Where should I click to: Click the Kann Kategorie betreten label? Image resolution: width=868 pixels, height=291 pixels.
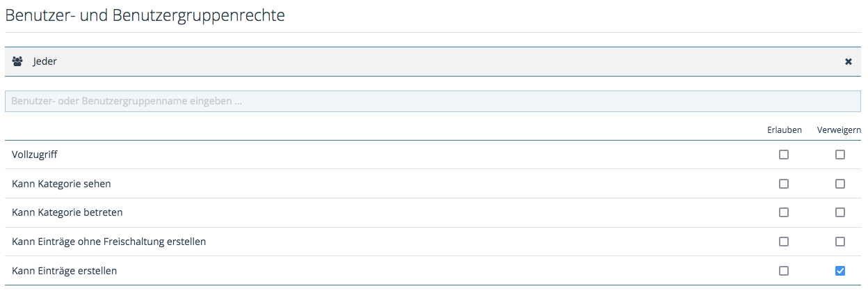[x=67, y=212]
